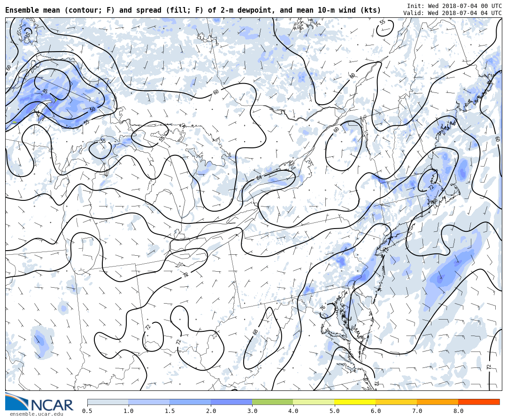
Task: Select the 5.0–6.0 yellow colorbar segment
Action: click(x=355, y=402)
